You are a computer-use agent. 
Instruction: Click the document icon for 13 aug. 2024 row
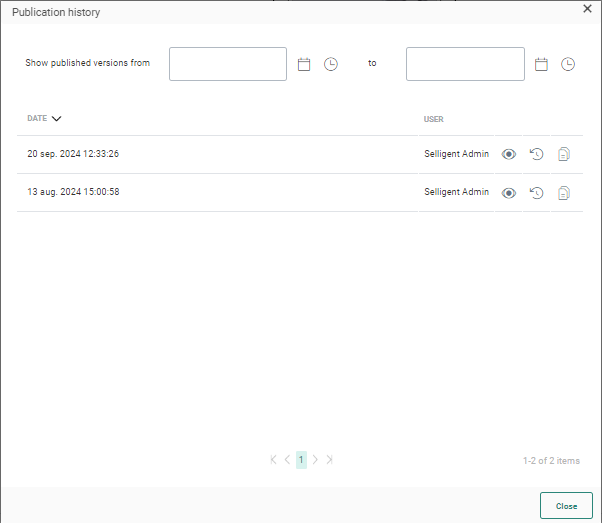coord(564,192)
